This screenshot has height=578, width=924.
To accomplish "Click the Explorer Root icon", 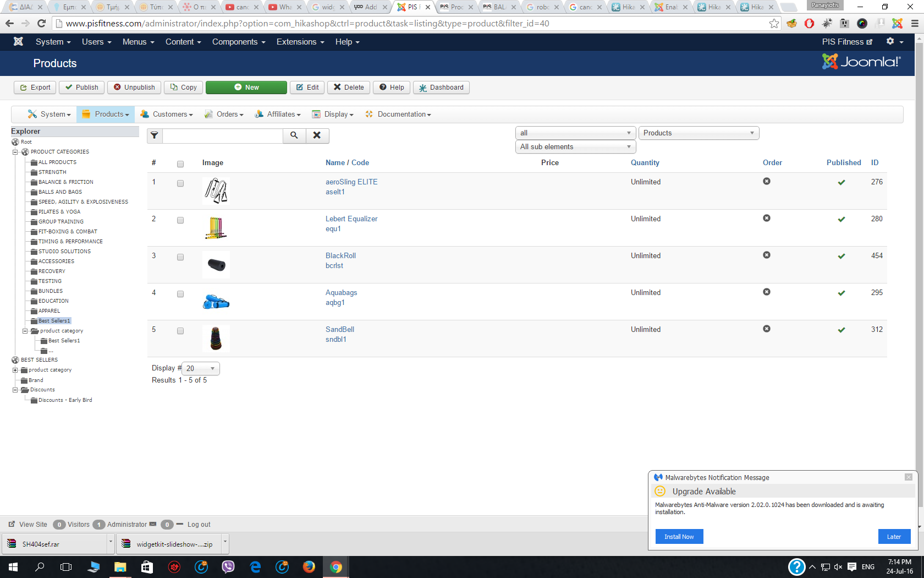I will pos(15,142).
